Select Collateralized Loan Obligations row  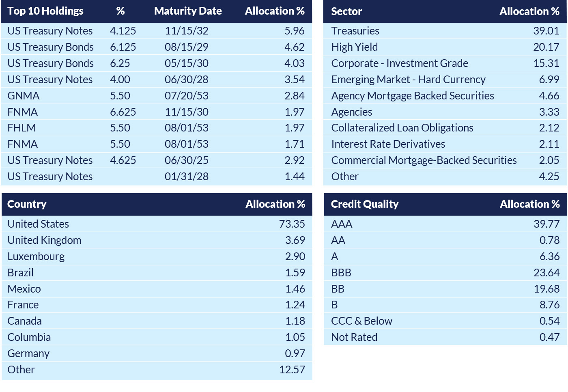pos(402,128)
